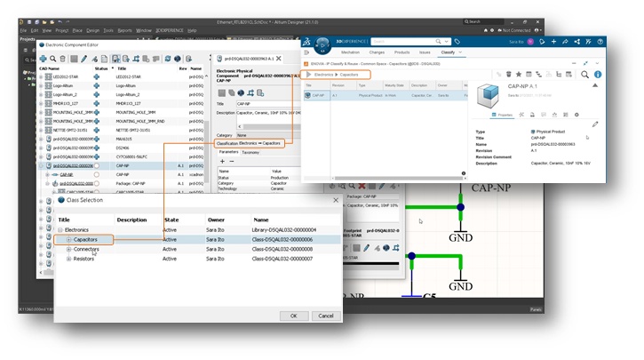Close the Class Selection dialog
Image resolution: width=644 pixels, height=360 pixels.
[336, 200]
